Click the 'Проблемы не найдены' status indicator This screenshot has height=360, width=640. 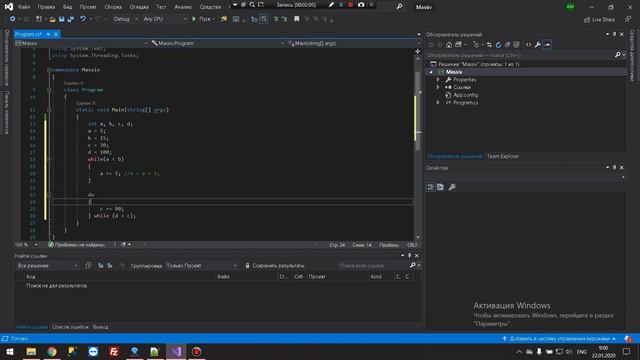[x=76, y=245]
